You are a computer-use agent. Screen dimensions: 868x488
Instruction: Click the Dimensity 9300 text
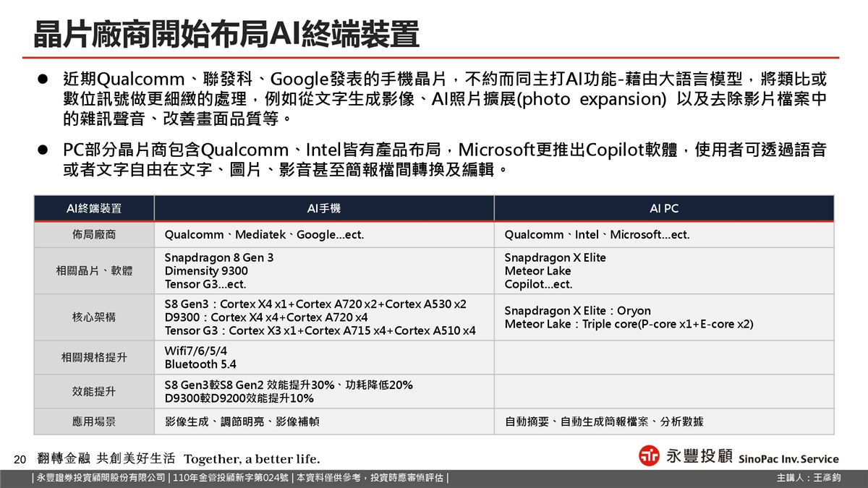(x=206, y=271)
